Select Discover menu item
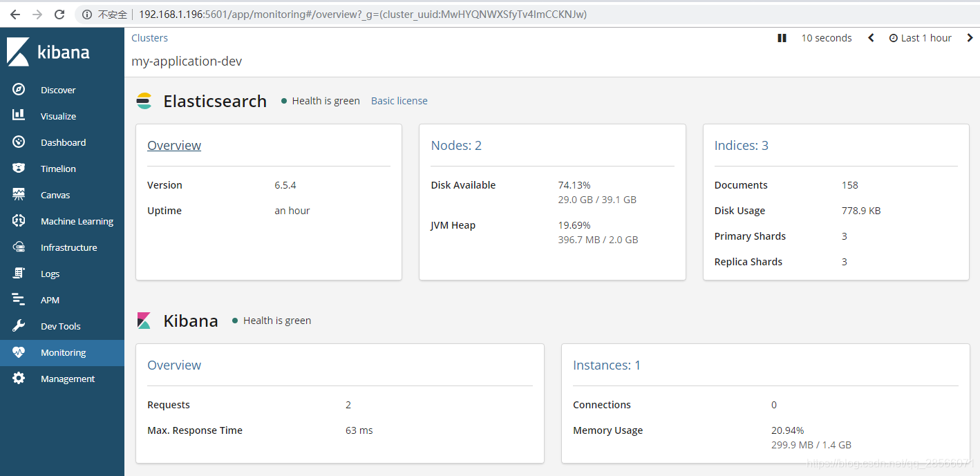Viewport: 980px width, 476px height. [58, 90]
